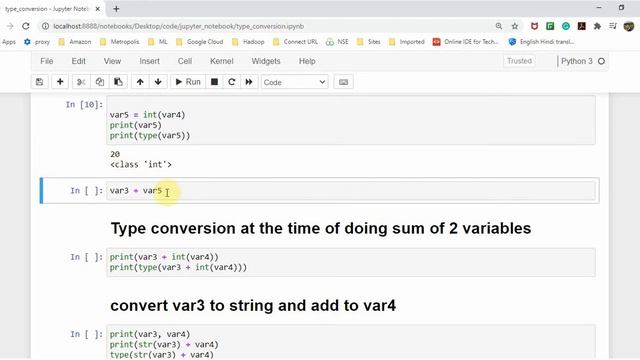Open command palette keyboard icon
This screenshot has height=360, width=640.
pyautogui.click(x=344, y=82)
